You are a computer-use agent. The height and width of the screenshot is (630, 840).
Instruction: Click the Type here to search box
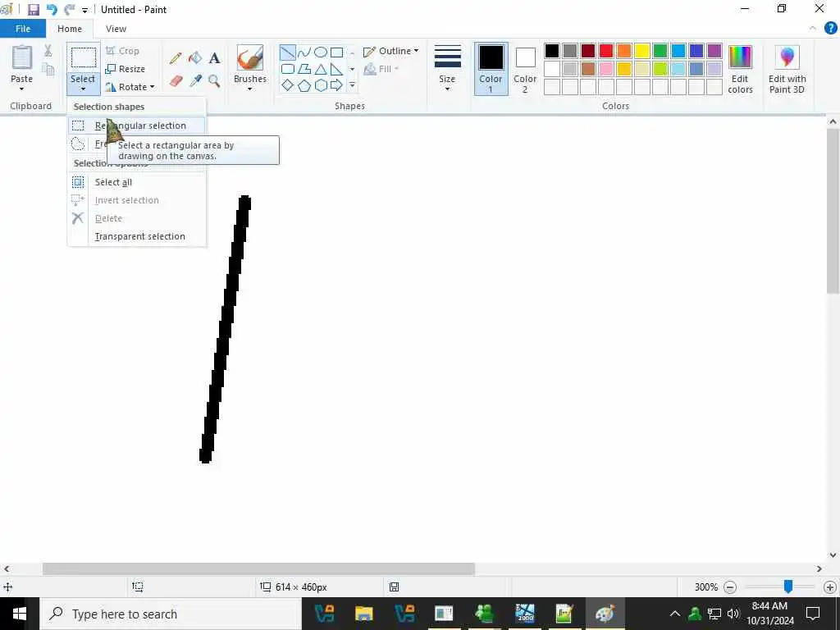(x=171, y=614)
